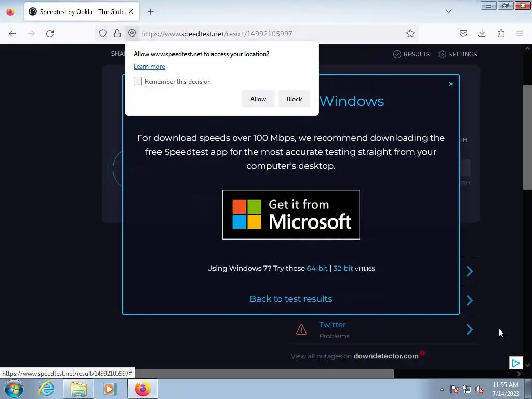This screenshot has width=532, height=399.
Task: Open the Firefox downloads panel
Action: pyautogui.click(x=482, y=33)
